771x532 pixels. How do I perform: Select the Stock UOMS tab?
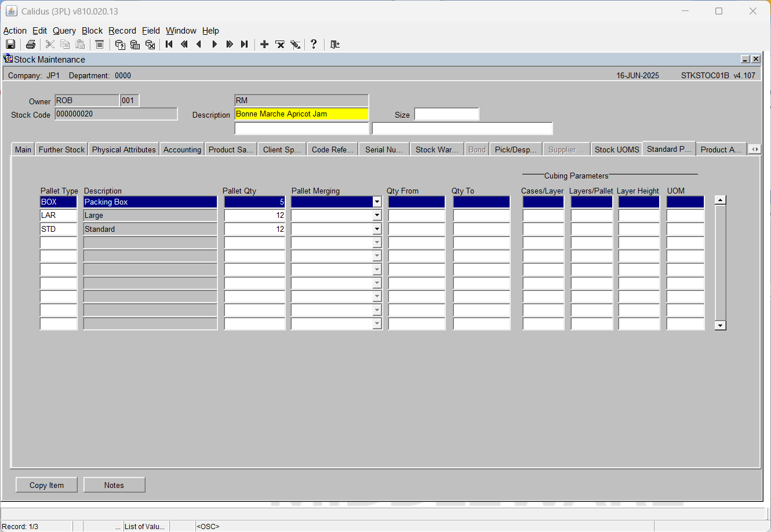coord(617,150)
